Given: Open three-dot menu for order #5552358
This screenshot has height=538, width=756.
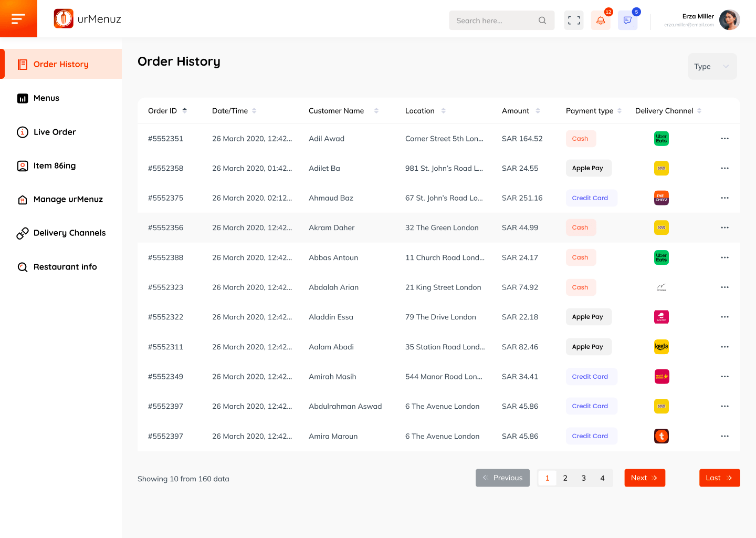Looking at the screenshot, I should pyautogui.click(x=724, y=168).
